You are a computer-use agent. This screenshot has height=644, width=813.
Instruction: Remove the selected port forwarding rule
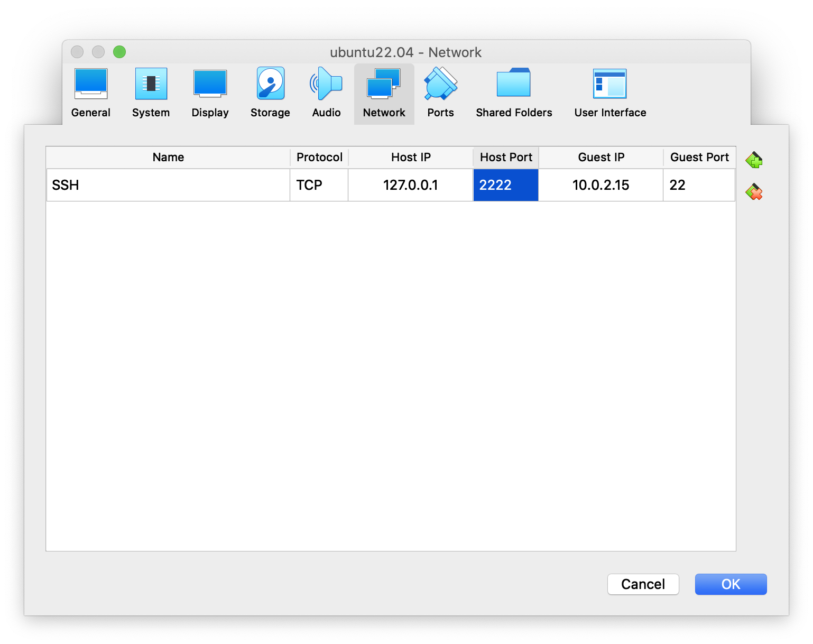click(x=754, y=192)
